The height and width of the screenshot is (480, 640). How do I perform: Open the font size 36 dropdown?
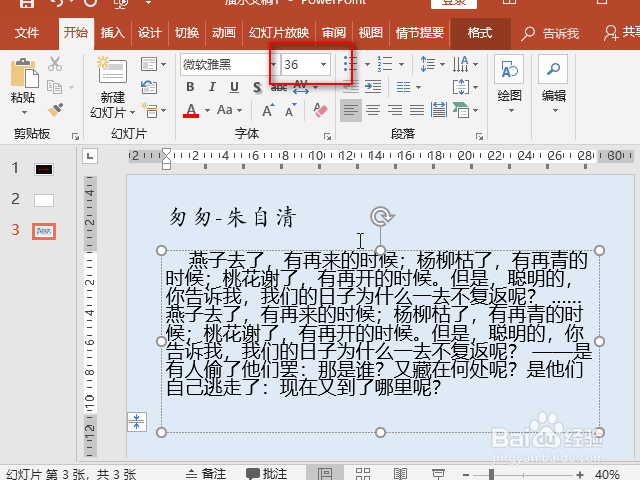[x=323, y=64]
